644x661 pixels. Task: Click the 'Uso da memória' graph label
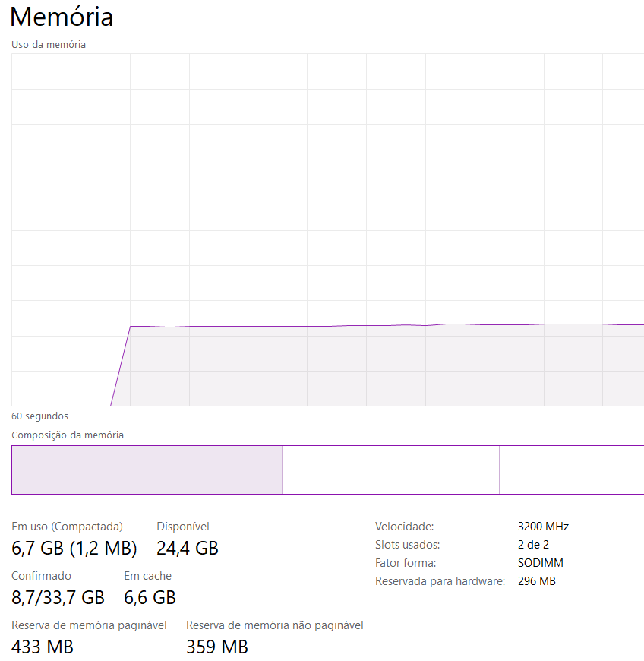pyautogui.click(x=49, y=45)
